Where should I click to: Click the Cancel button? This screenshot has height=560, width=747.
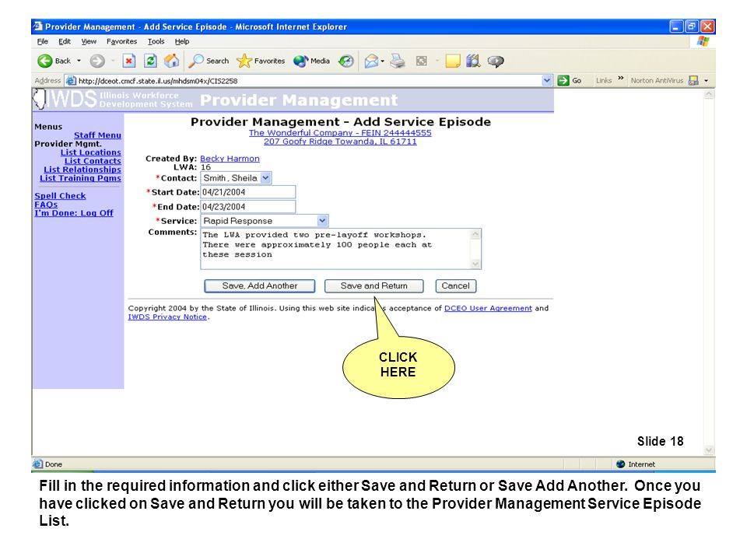click(x=455, y=285)
